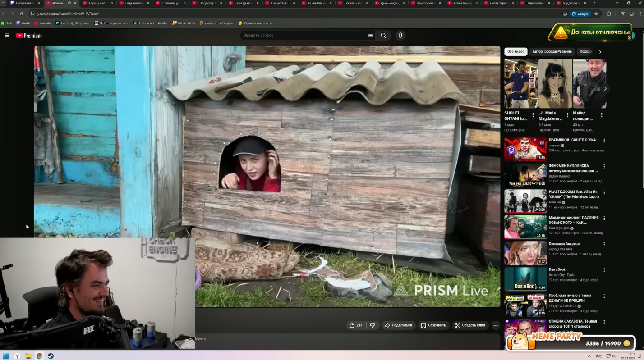View site information icon in address bar
The image size is (644, 360).
tap(33, 14)
